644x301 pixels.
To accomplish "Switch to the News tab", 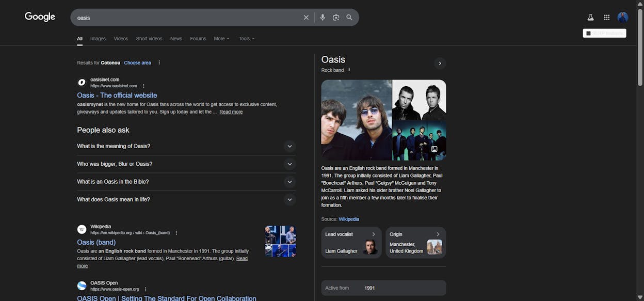I will [176, 39].
